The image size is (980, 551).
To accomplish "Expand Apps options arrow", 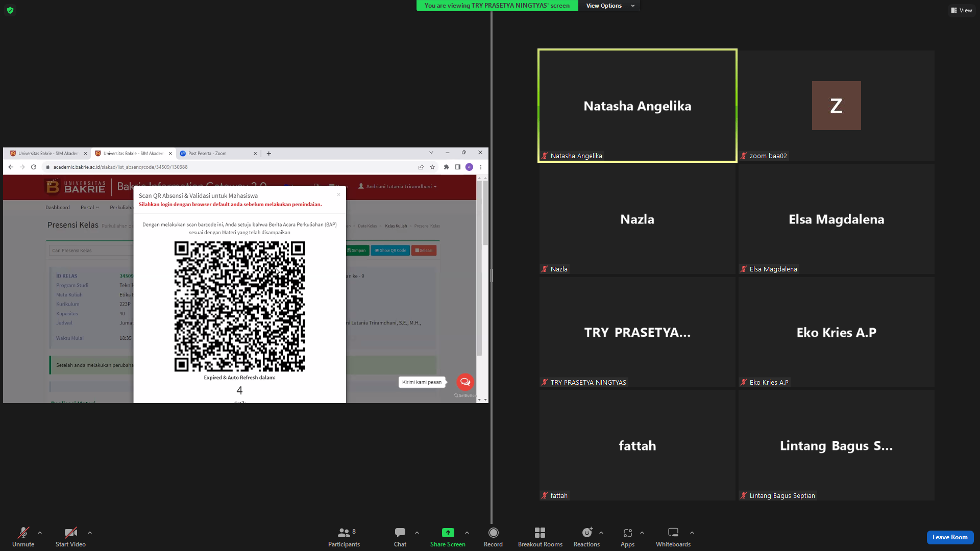I will tap(642, 533).
